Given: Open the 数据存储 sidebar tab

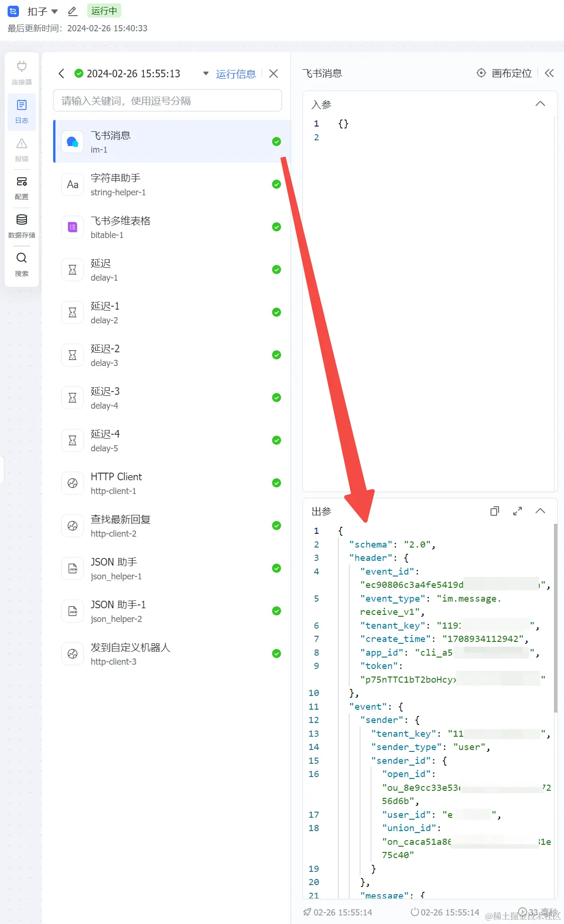Looking at the screenshot, I should tap(22, 226).
